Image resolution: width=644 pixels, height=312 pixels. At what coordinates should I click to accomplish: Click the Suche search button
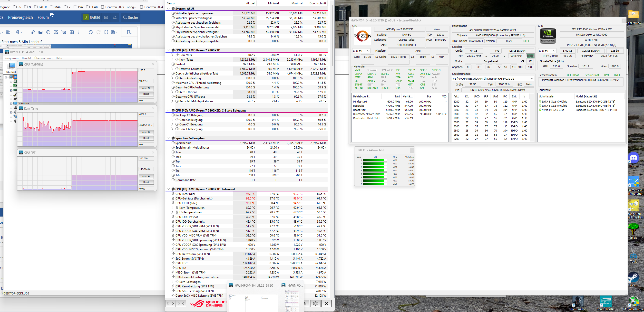click(130, 18)
